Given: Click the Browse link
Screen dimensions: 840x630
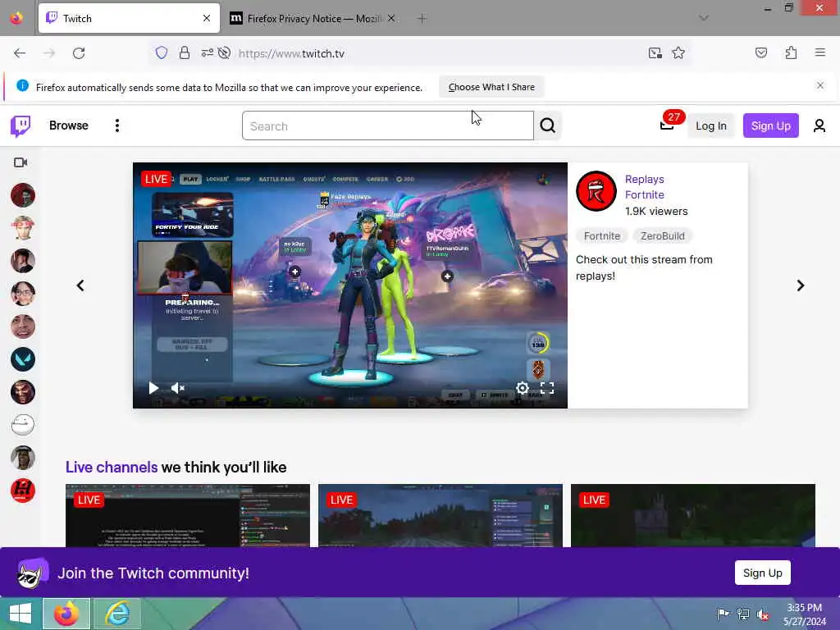Looking at the screenshot, I should pyautogui.click(x=69, y=126).
